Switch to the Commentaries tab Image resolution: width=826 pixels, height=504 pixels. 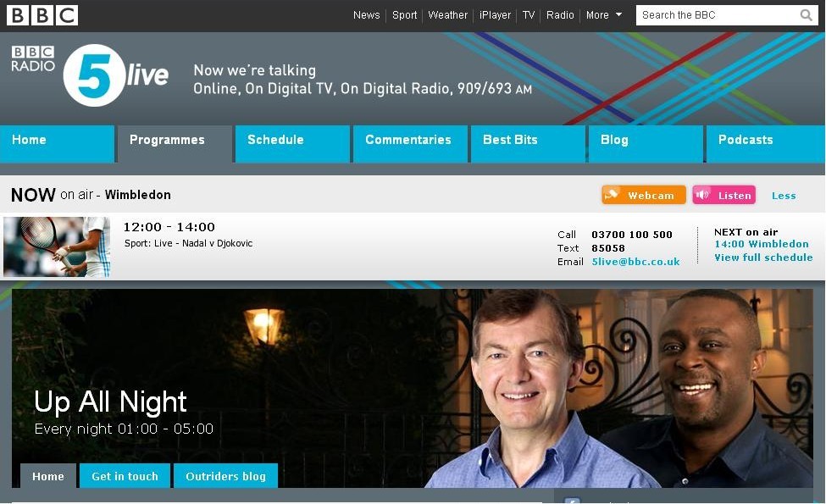pyautogui.click(x=409, y=141)
